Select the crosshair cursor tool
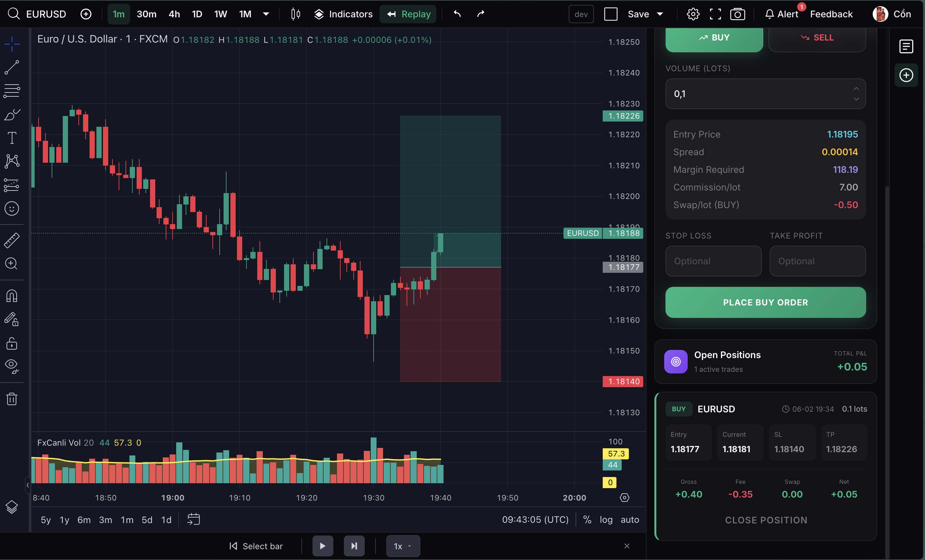Screen dimensions: 925x560 [12, 44]
